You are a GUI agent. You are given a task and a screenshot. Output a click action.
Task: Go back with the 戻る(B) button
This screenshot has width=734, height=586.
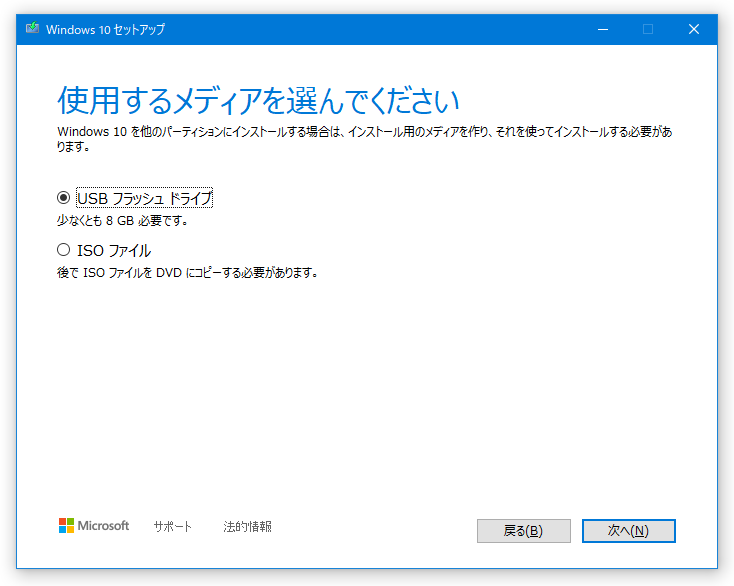(524, 531)
